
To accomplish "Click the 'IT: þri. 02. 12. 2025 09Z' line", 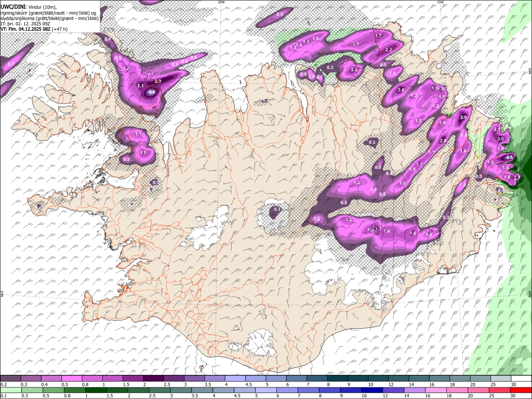I will click(x=25, y=24).
